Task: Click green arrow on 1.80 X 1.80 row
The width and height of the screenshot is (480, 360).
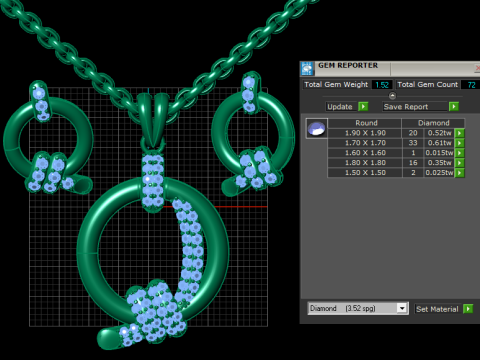Action: [x=460, y=163]
